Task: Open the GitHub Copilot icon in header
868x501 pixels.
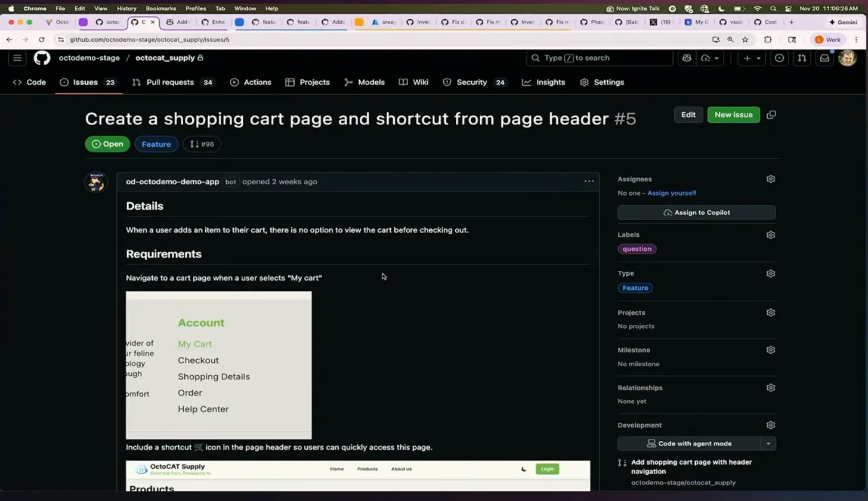Action: pyautogui.click(x=687, y=58)
